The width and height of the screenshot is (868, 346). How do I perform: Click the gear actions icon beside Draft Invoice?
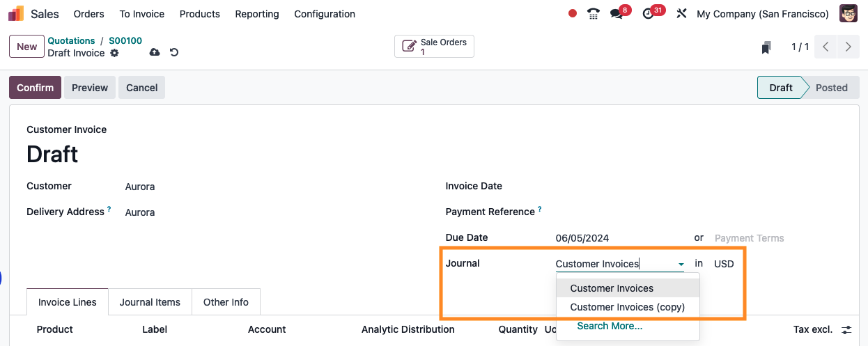[115, 53]
